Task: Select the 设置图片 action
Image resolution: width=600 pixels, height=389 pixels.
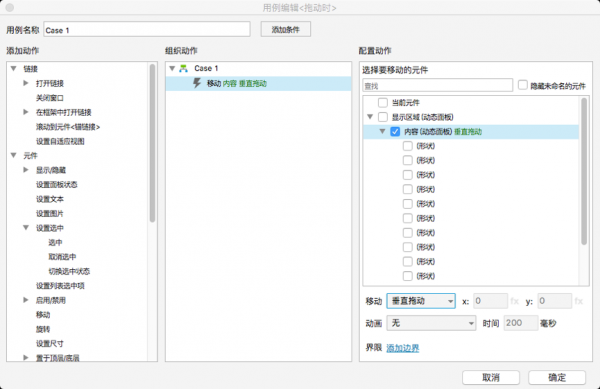Action: [x=50, y=214]
